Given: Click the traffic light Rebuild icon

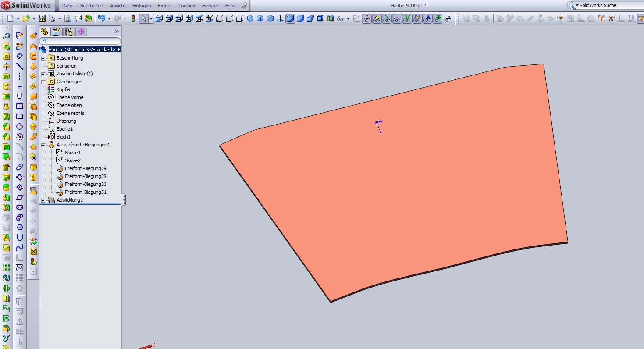Looking at the screenshot, I should [133, 19].
